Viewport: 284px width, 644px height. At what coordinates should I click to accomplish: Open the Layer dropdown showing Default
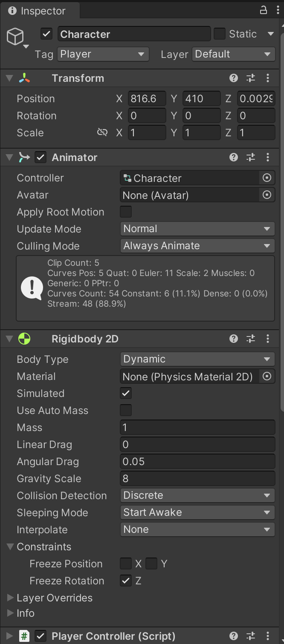(x=234, y=54)
